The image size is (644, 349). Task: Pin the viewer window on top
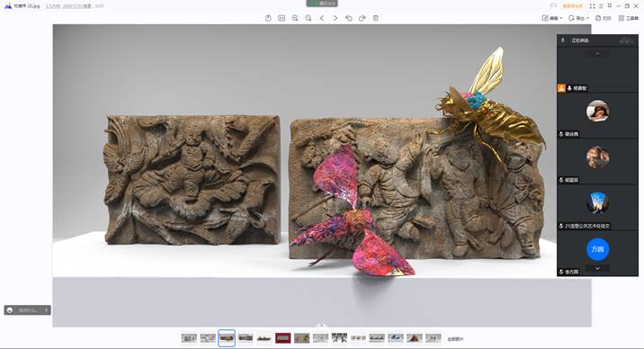coord(610,6)
